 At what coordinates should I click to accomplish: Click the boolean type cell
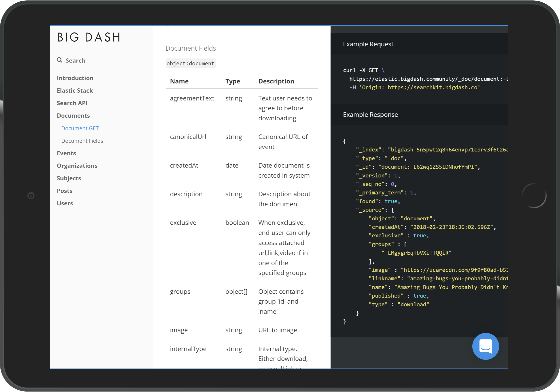pos(237,223)
